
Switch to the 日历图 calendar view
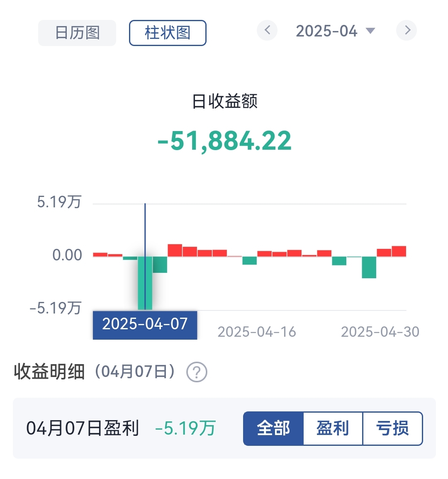pos(77,33)
